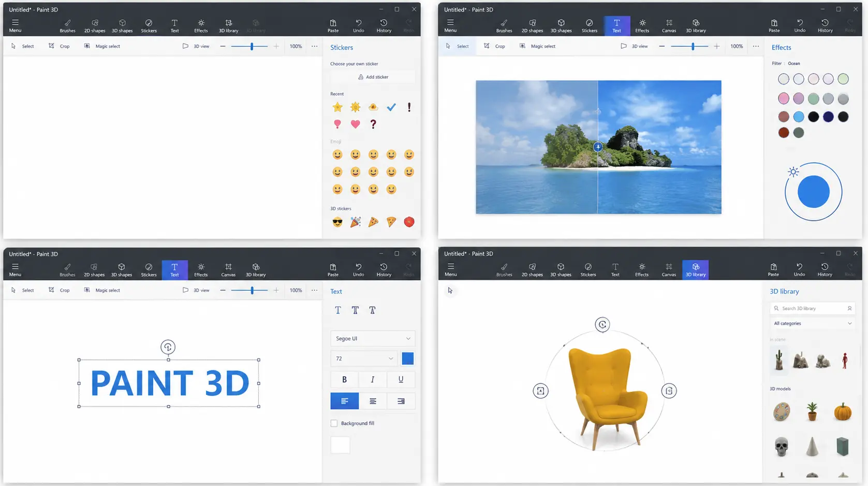
Task: Toggle Bold formatting
Action: point(344,379)
